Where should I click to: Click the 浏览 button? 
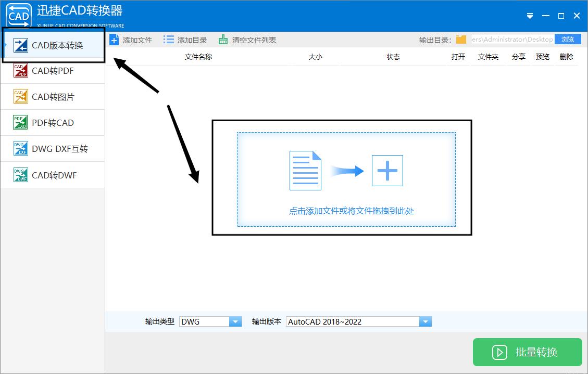click(x=568, y=38)
